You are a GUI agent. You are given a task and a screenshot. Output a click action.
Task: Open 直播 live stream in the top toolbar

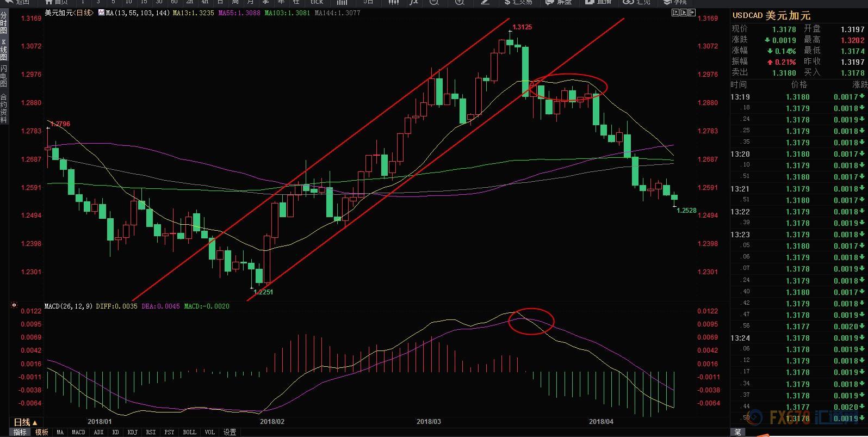click(x=599, y=2)
